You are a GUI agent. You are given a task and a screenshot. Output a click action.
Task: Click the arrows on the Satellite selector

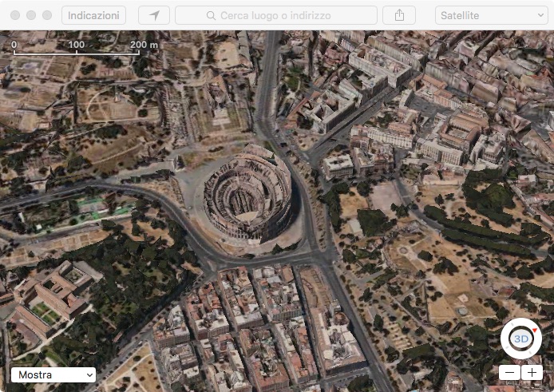click(539, 15)
